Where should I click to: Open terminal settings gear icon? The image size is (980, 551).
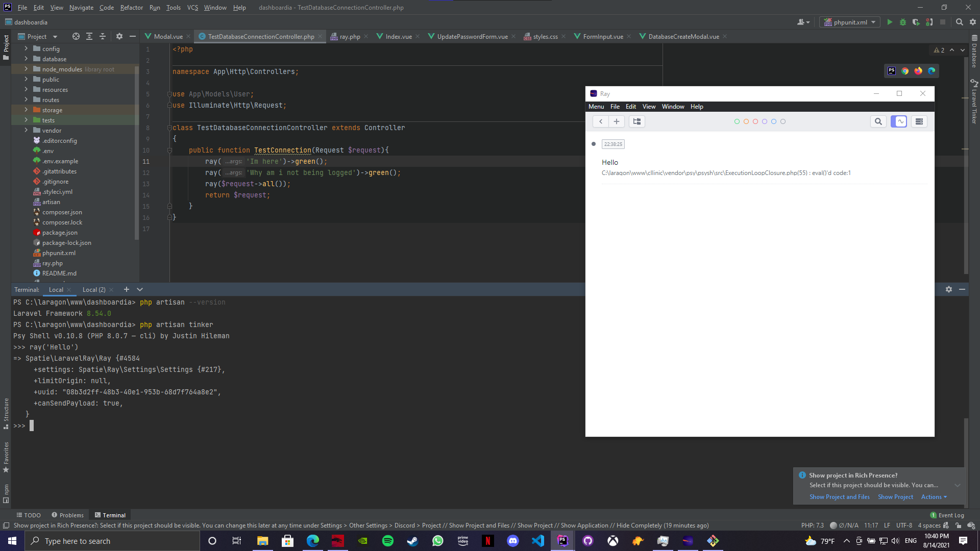pyautogui.click(x=949, y=289)
